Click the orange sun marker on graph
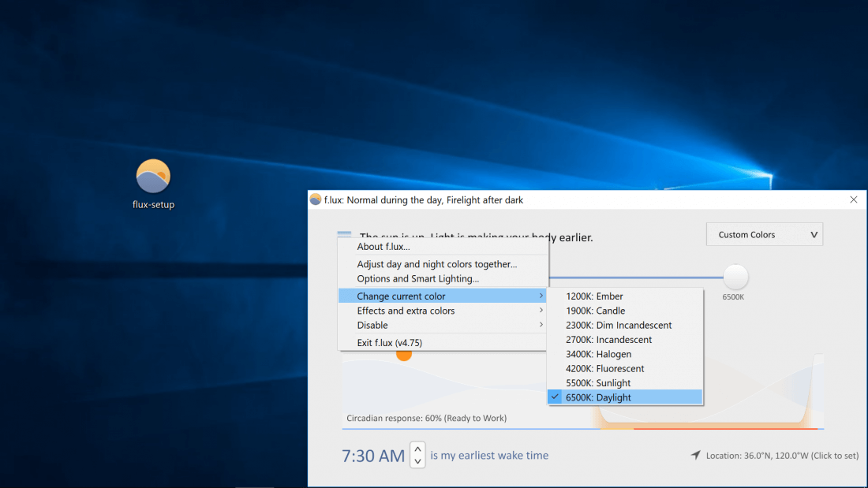The image size is (868, 488). click(404, 355)
